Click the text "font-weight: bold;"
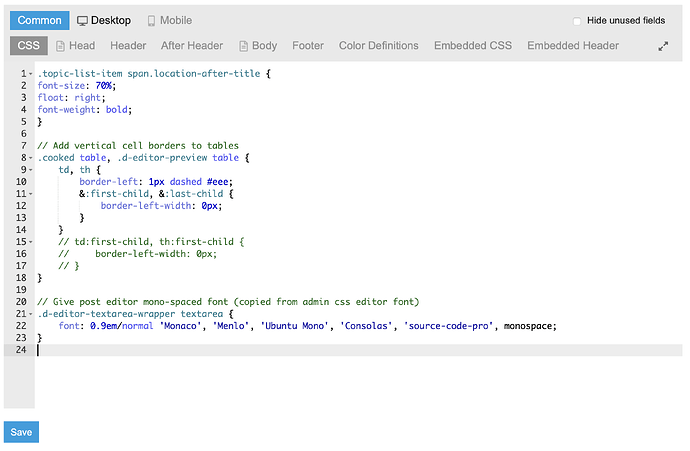Screen dimensions: 690x451 84,110
